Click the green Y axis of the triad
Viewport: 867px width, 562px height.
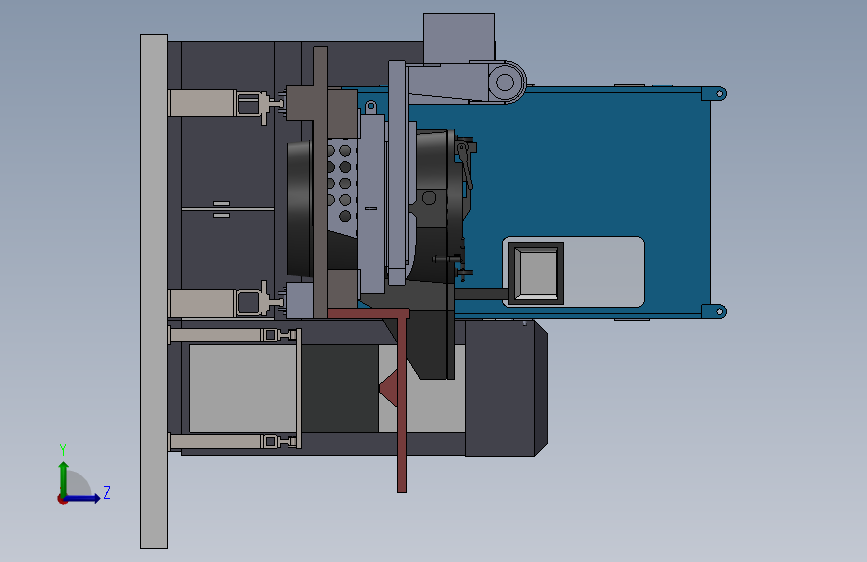64,477
